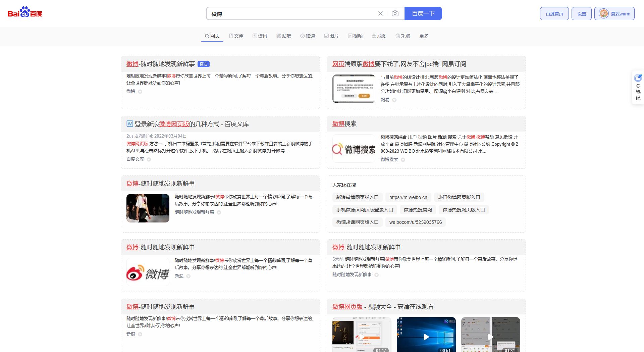Click the 大家还在搜 heading

coord(344,185)
